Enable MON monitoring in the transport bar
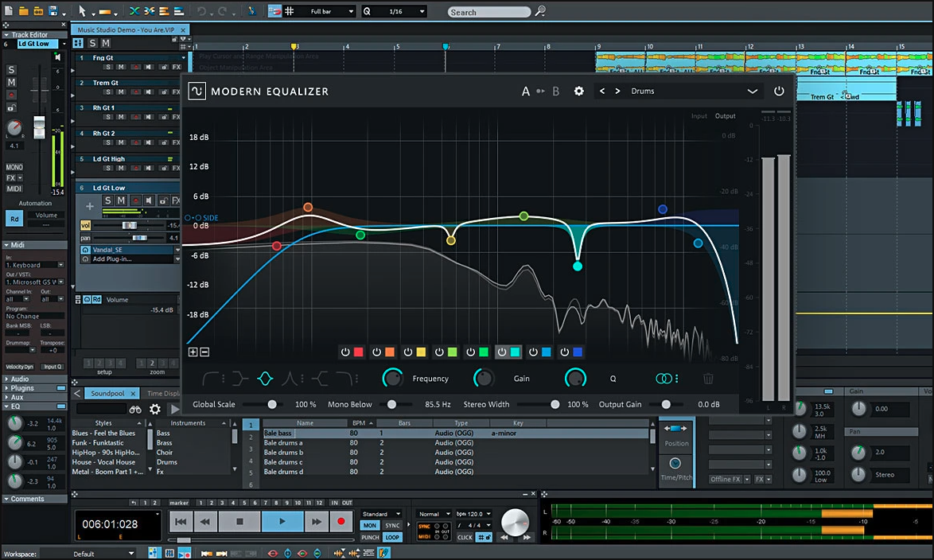The height and width of the screenshot is (560, 934). click(x=370, y=525)
